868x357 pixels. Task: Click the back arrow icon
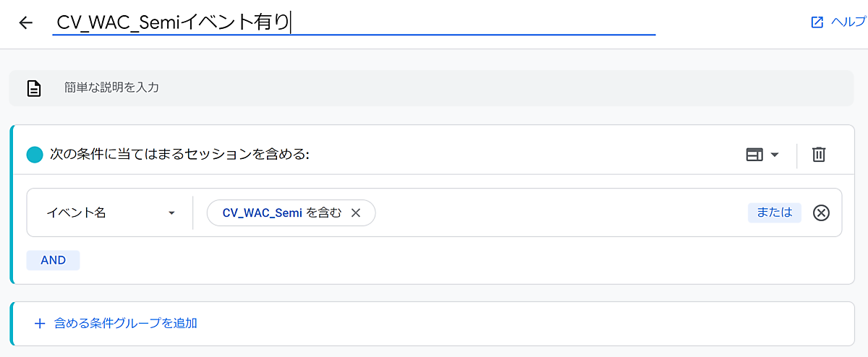(x=26, y=22)
